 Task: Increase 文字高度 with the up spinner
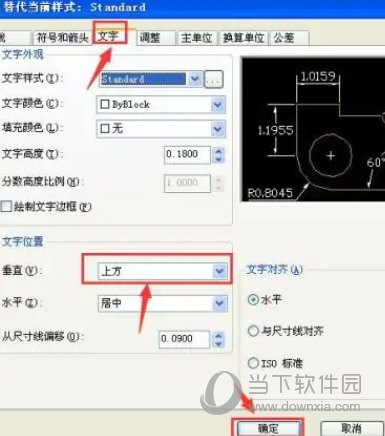click(219, 151)
